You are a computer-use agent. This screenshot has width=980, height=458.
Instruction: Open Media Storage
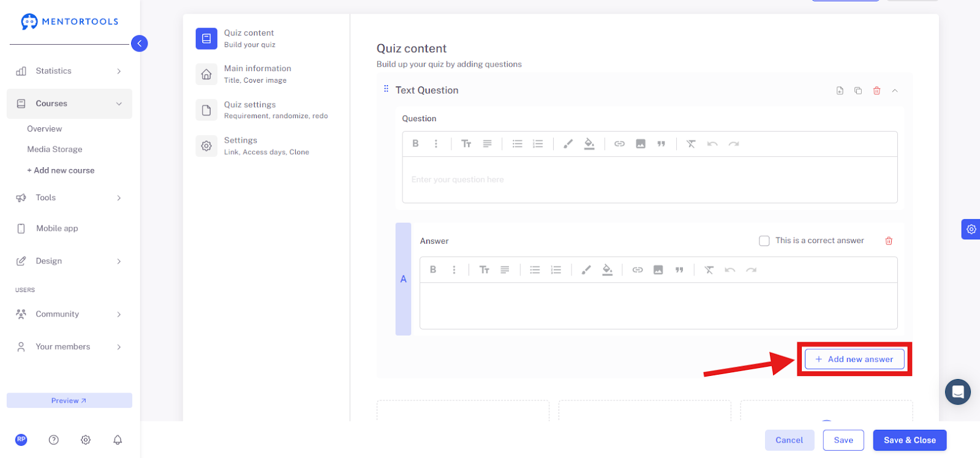[x=55, y=149]
